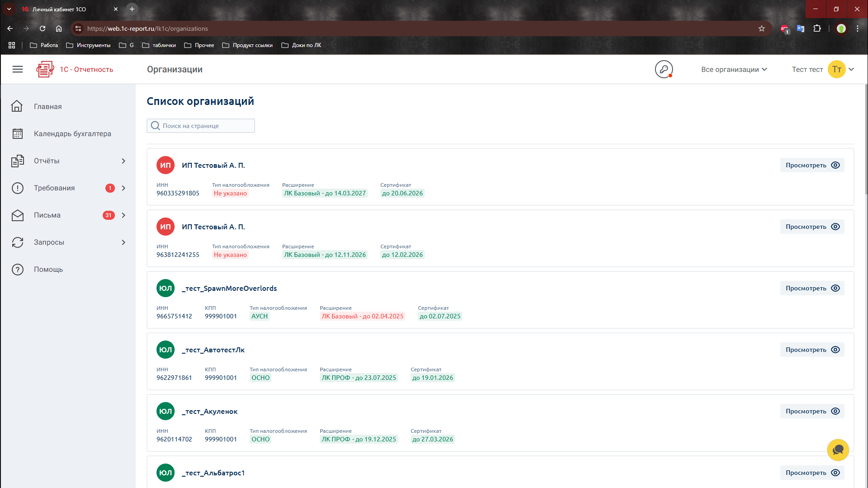Click eye icon for _тест_SpawnMoreOverlords
868x488 pixels.
(x=835, y=288)
